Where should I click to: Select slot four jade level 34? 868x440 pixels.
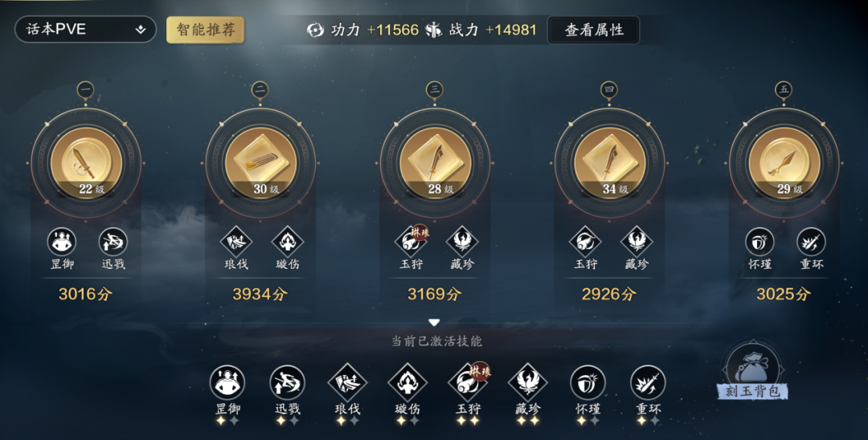[x=609, y=163]
